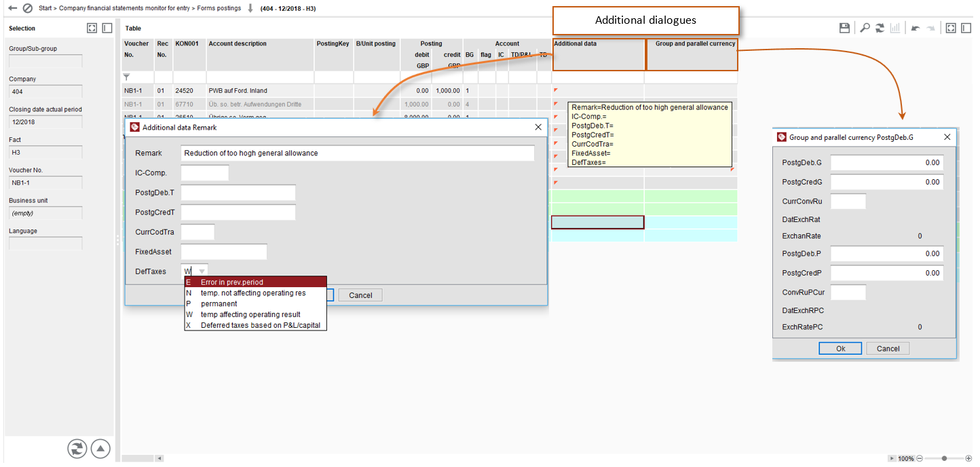The width and height of the screenshot is (980, 467).
Task: Select 'Error in prev.period' from the list
Action: pos(256,282)
